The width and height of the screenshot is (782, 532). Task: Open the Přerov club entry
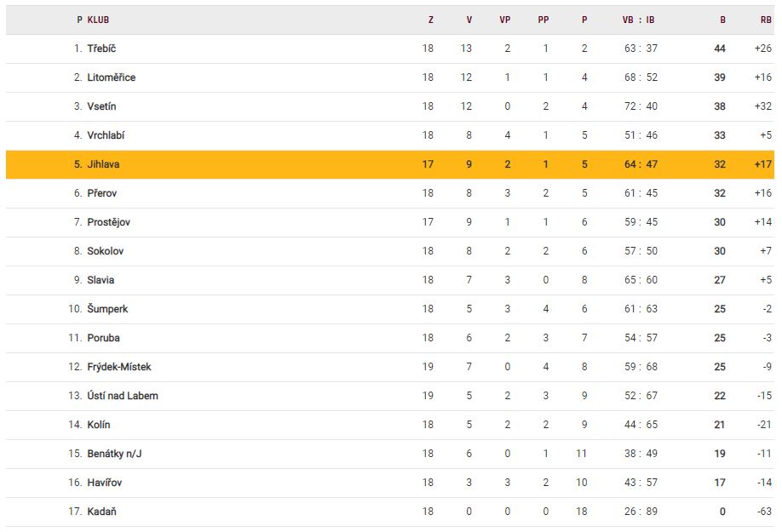tap(101, 193)
